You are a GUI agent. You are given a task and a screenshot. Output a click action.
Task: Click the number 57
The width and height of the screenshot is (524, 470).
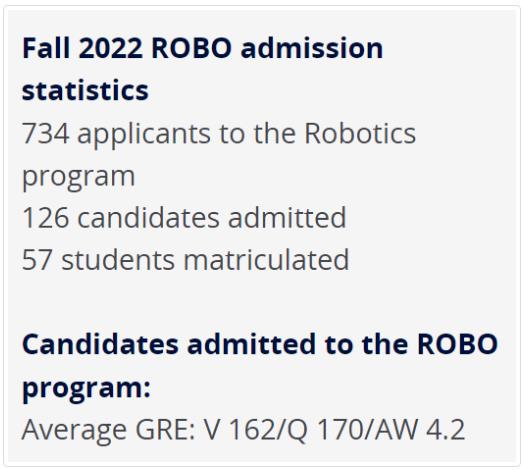point(37,260)
